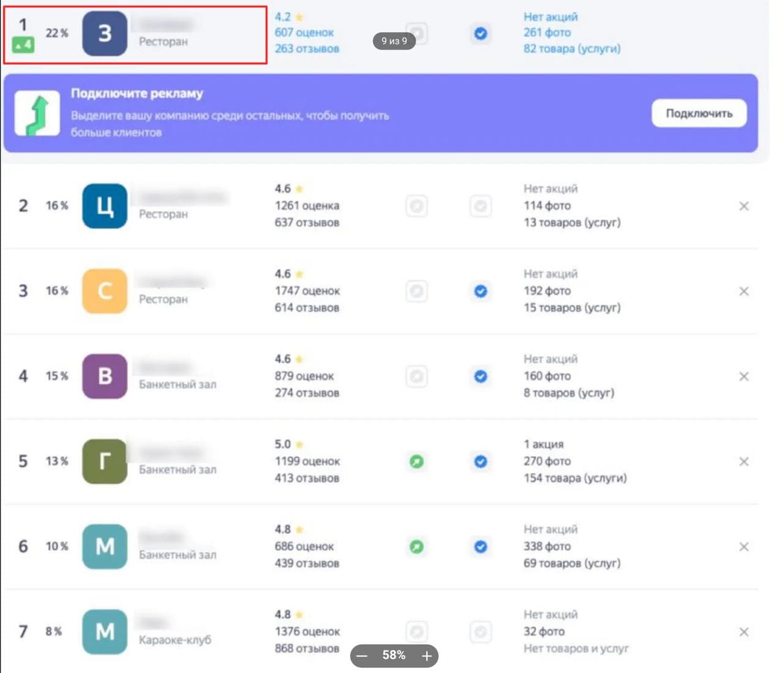Viewport: 784px width, 673px height.
Task: Click the blue verified checkmark in row 6
Action: (481, 546)
